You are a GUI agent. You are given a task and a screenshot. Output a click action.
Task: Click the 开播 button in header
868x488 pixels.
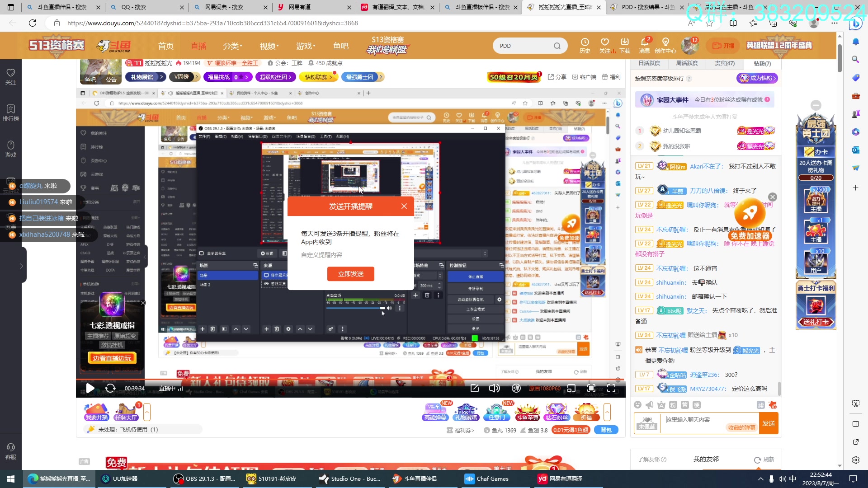pos(723,46)
